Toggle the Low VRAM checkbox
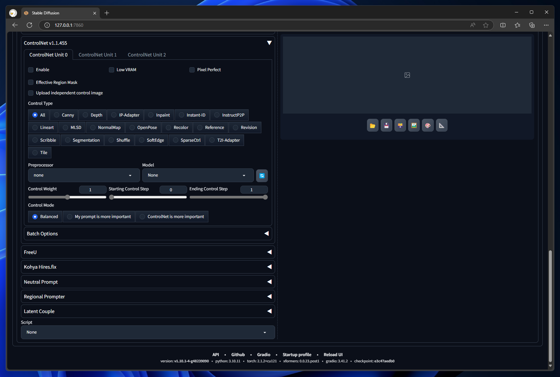 point(112,70)
